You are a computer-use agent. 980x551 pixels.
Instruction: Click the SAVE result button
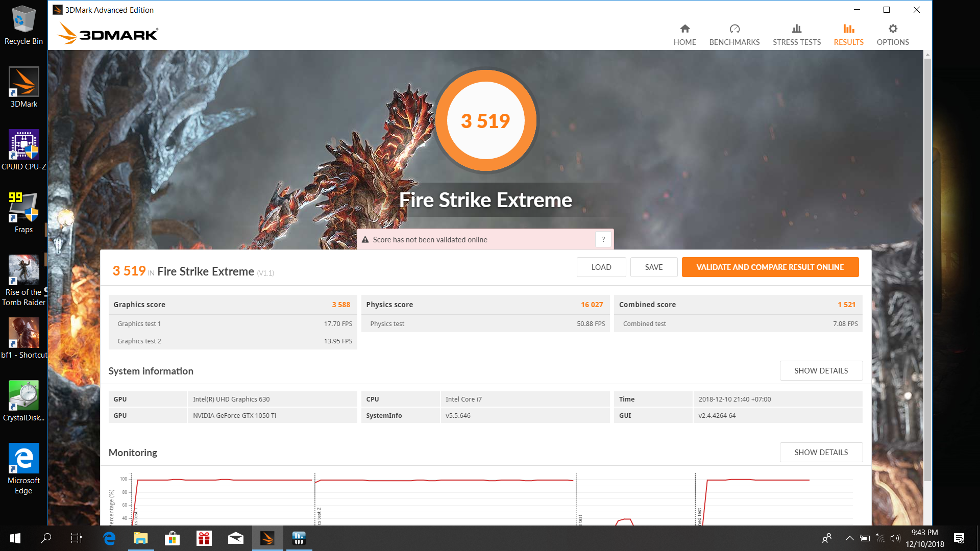[654, 267]
